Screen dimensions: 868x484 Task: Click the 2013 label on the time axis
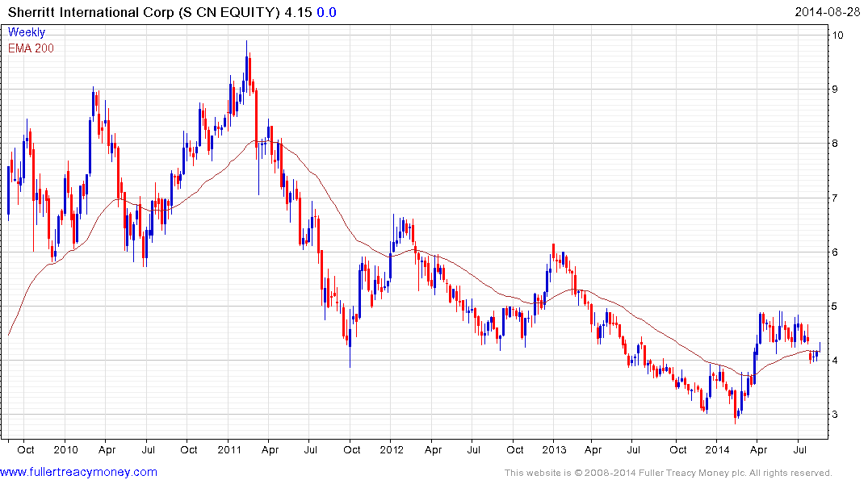(x=554, y=449)
